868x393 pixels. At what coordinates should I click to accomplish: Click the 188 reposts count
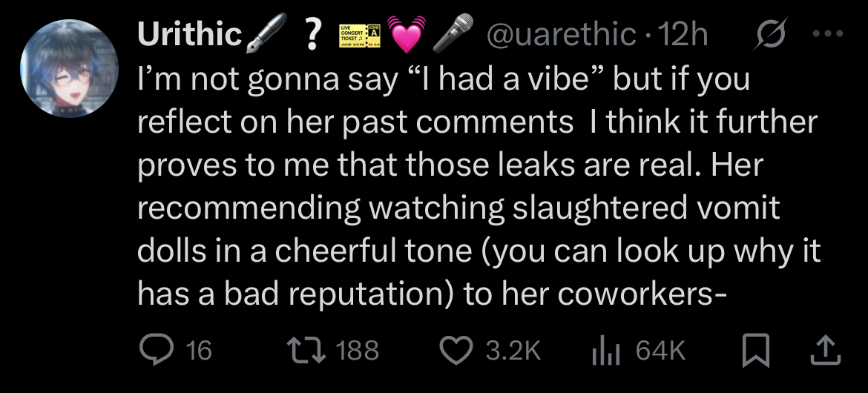(358, 350)
